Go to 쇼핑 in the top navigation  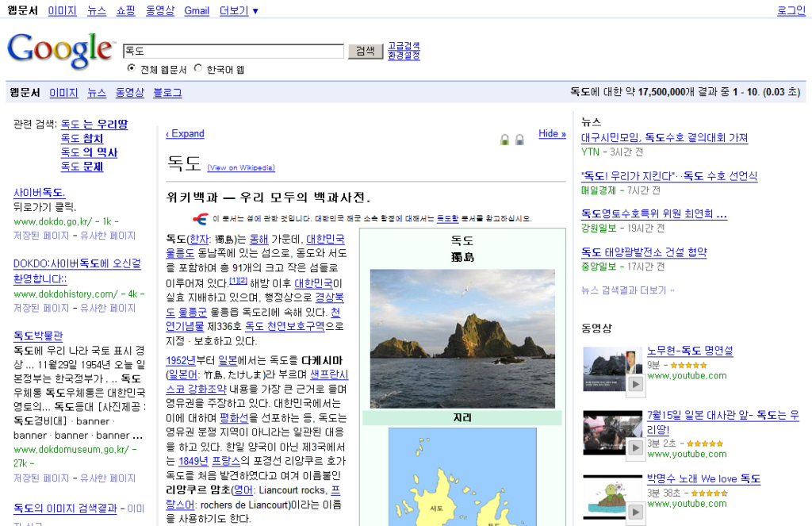click(126, 10)
